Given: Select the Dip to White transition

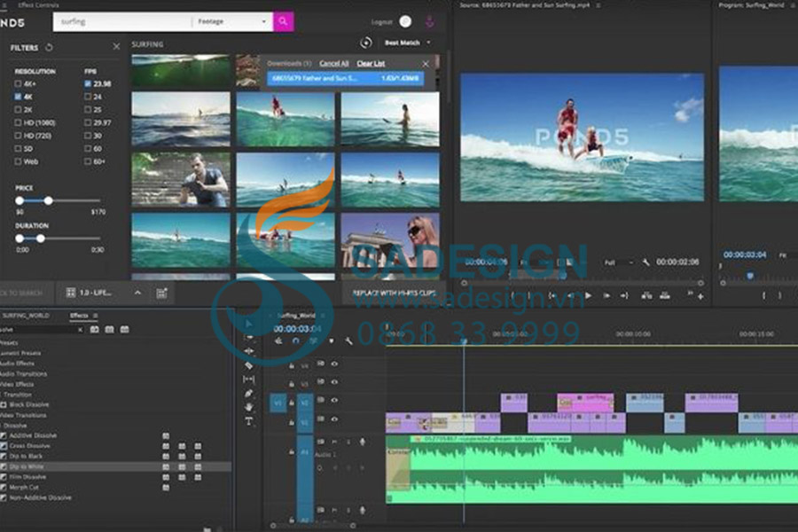Looking at the screenshot, I should coord(27,467).
